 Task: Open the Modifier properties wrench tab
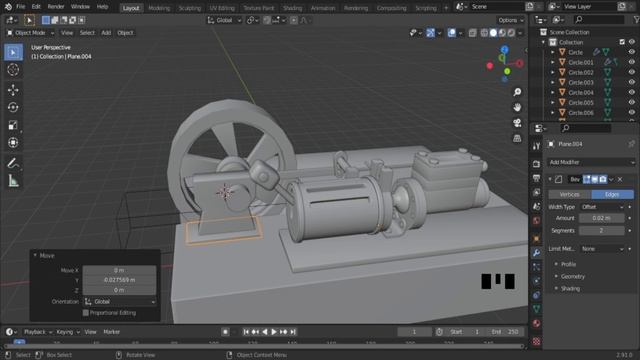pos(536,253)
